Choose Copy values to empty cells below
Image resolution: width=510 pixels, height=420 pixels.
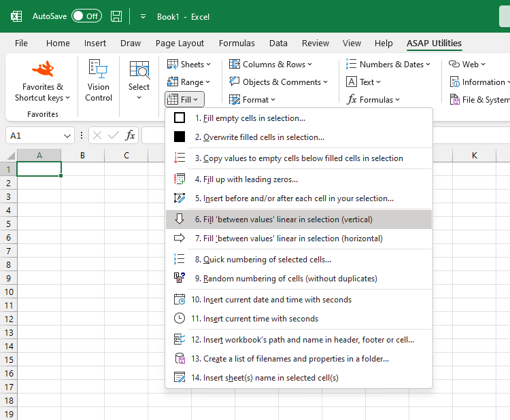point(299,158)
